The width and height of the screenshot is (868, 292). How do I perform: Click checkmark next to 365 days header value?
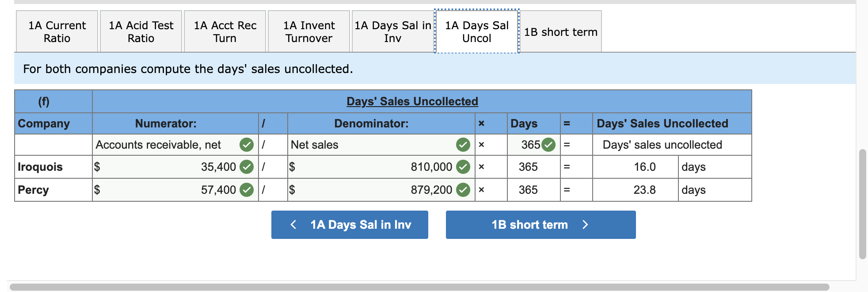pyautogui.click(x=548, y=145)
